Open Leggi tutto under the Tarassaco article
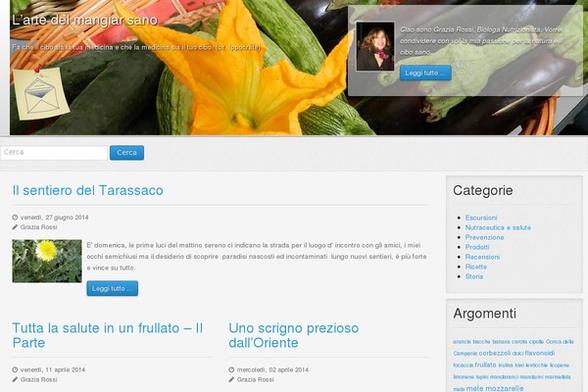 [x=112, y=288]
